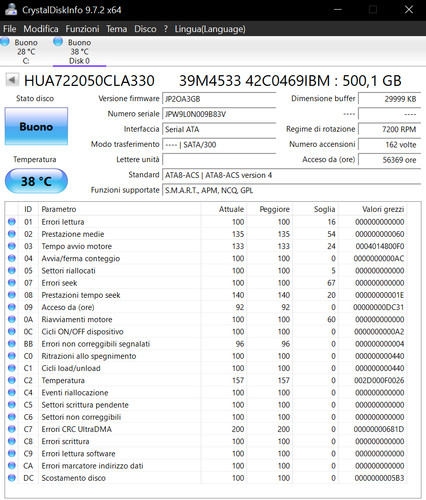Image resolution: width=426 pixels, height=500 pixels.
Task: Select the Settori riallocati parameter name
Action: pyautogui.click(x=68, y=270)
